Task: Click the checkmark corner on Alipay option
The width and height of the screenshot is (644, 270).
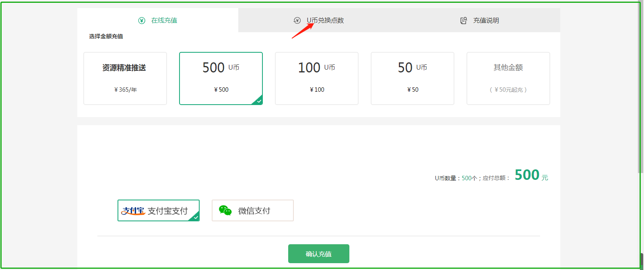Action: [x=195, y=217]
